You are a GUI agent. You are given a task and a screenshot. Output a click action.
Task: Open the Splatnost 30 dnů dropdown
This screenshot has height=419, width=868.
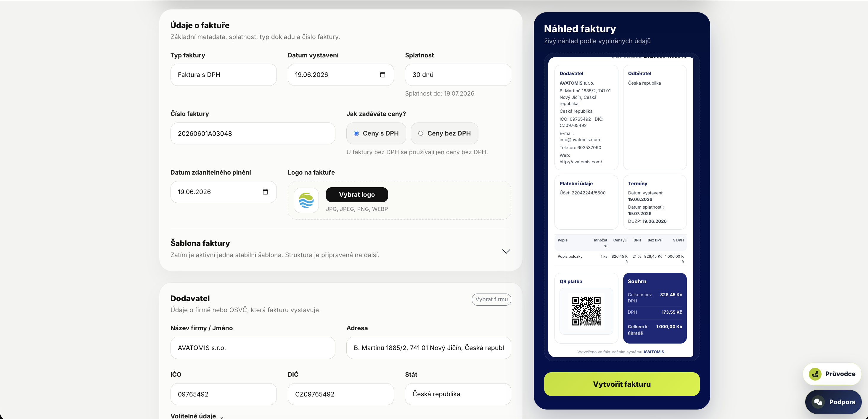458,75
